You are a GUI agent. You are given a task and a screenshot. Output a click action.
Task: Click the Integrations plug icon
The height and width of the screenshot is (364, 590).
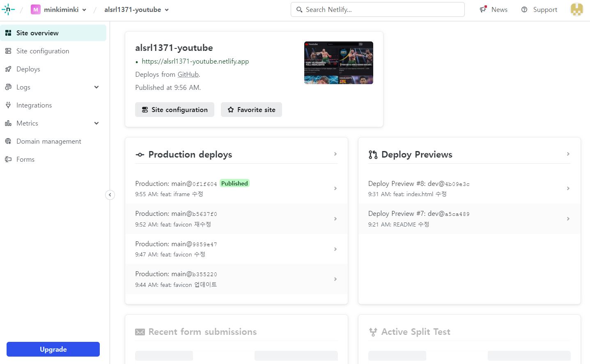[x=8, y=105]
